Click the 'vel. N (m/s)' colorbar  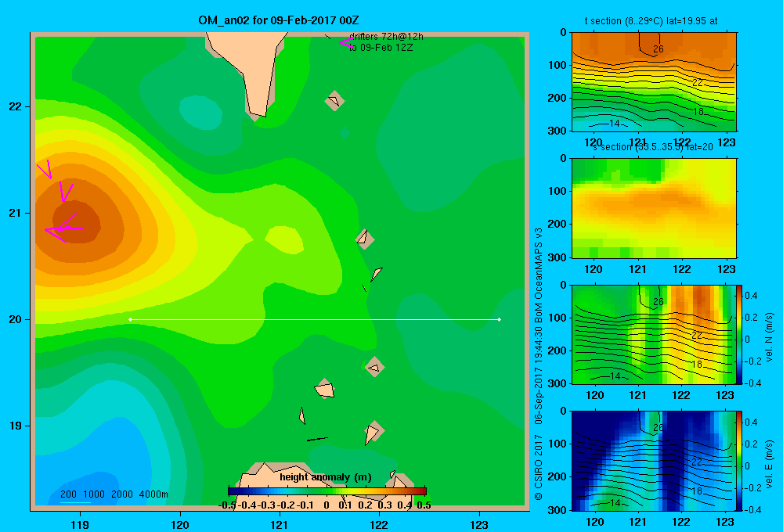click(x=739, y=334)
